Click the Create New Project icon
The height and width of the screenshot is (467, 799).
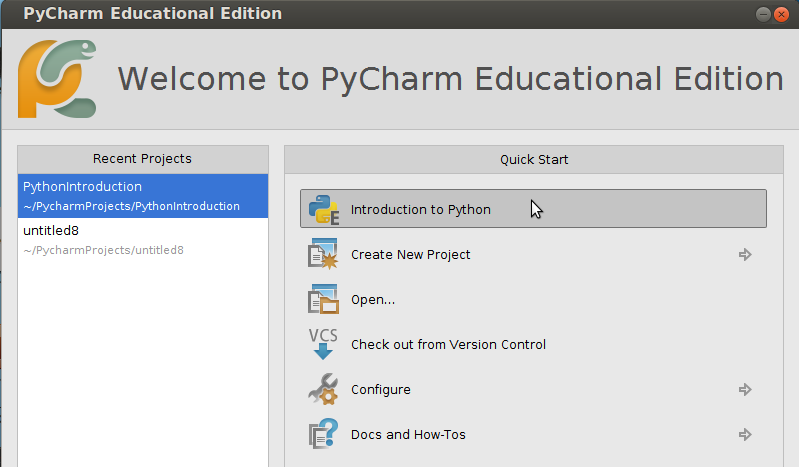[x=323, y=254]
